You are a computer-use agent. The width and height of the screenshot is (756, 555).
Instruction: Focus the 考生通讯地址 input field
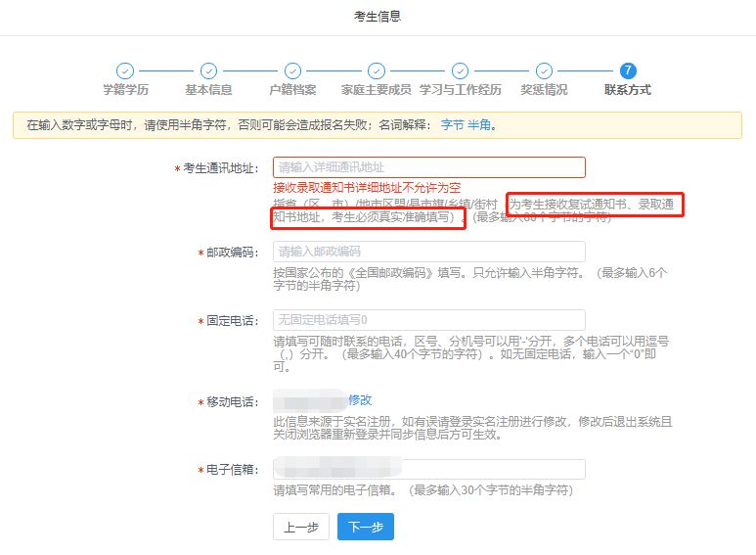click(428, 167)
